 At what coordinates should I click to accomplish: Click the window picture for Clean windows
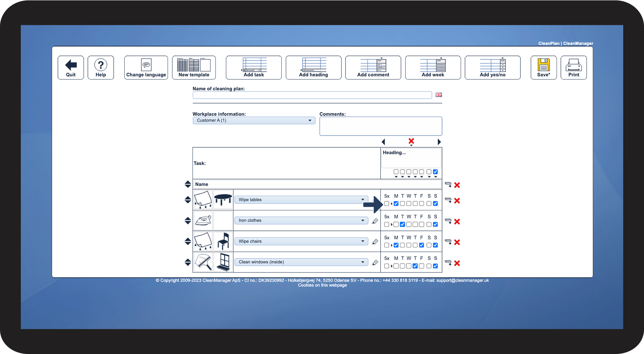coord(223,262)
